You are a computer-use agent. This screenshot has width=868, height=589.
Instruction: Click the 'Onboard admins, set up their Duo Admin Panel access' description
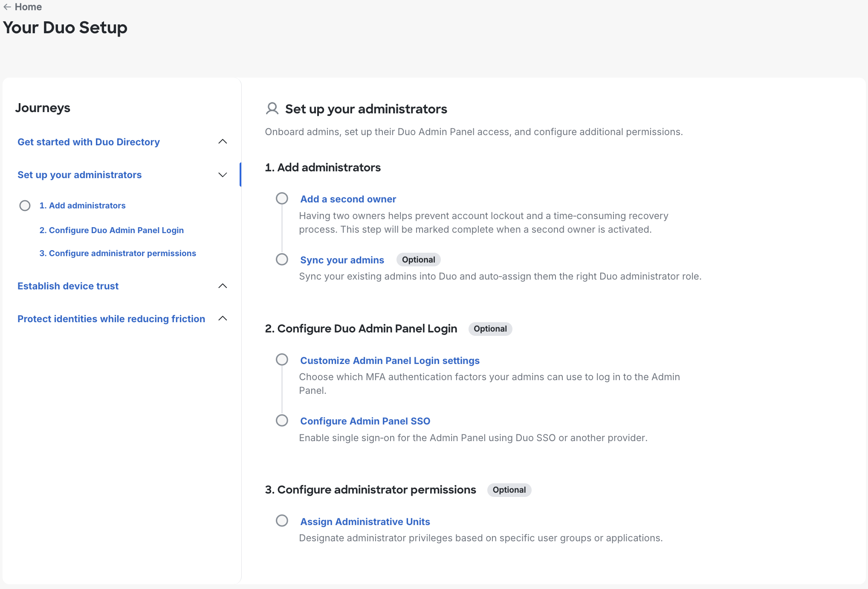pos(474,132)
